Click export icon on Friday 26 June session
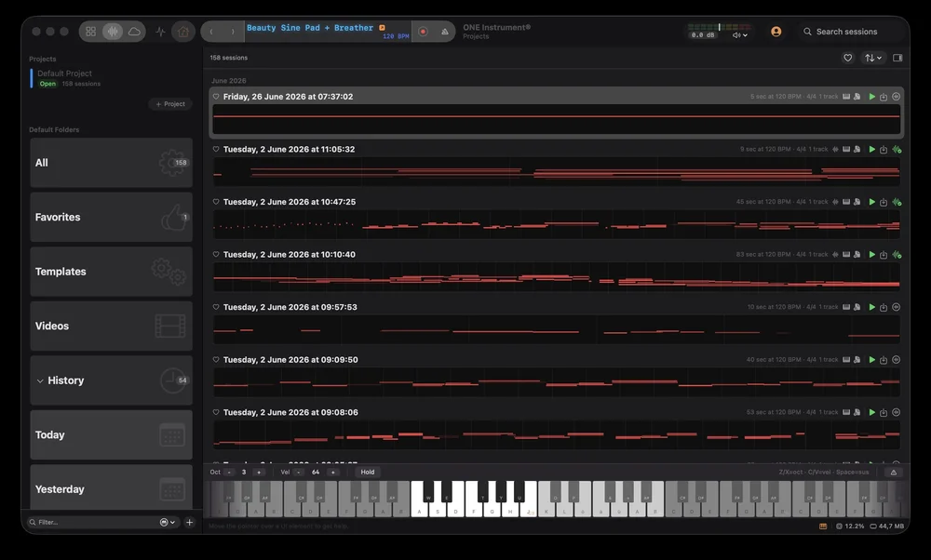Screen dimensions: 931x560 click(x=884, y=97)
